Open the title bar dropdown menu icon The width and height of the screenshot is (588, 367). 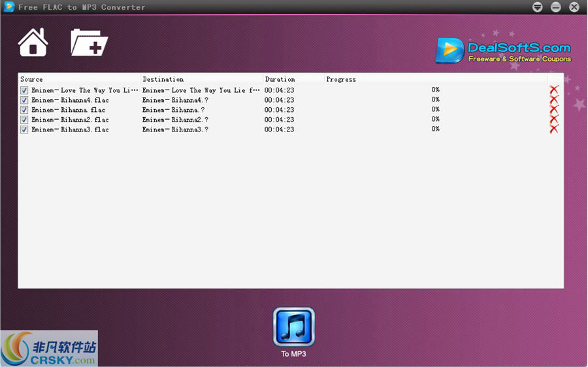point(538,7)
